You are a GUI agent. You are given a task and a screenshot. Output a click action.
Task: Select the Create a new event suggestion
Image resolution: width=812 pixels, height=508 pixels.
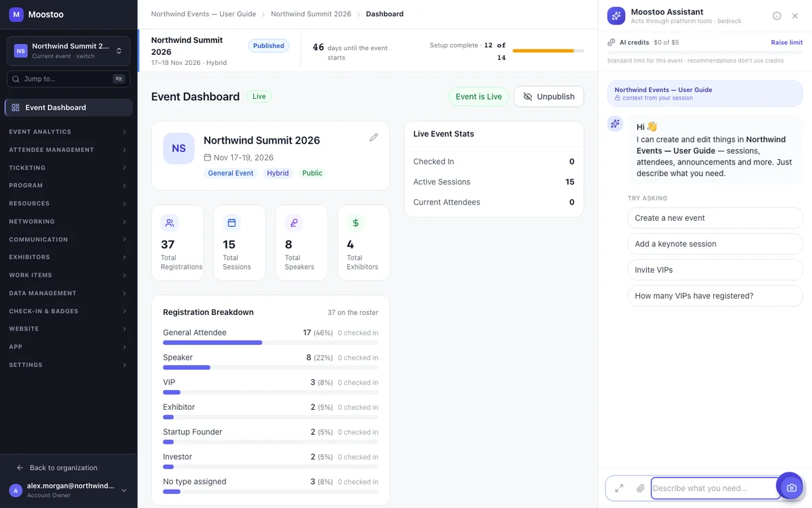[715, 218]
